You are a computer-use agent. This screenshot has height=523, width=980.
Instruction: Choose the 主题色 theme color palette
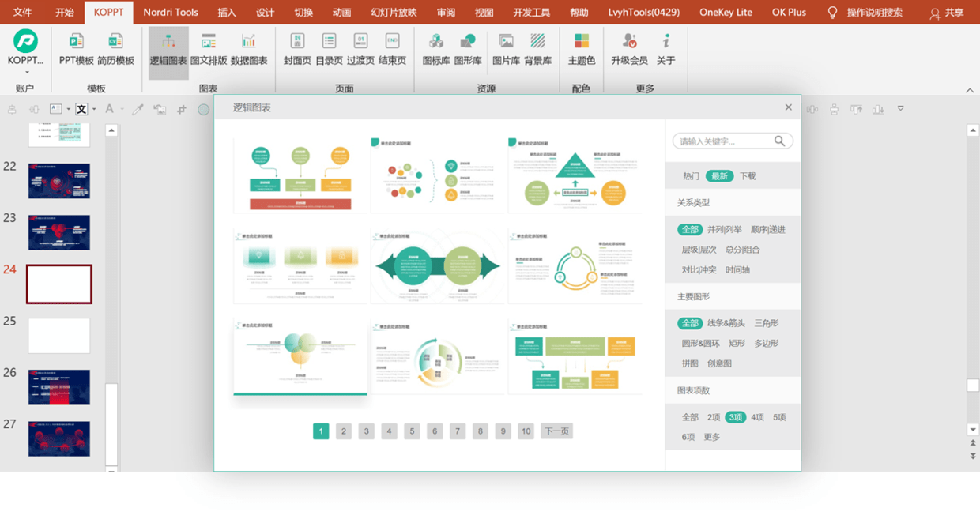(x=582, y=49)
